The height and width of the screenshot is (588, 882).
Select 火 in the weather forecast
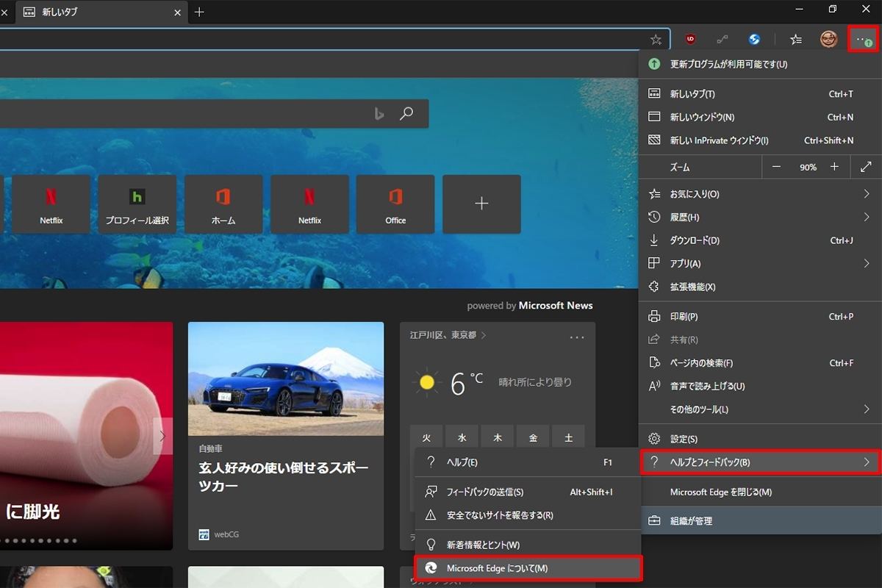tap(426, 438)
